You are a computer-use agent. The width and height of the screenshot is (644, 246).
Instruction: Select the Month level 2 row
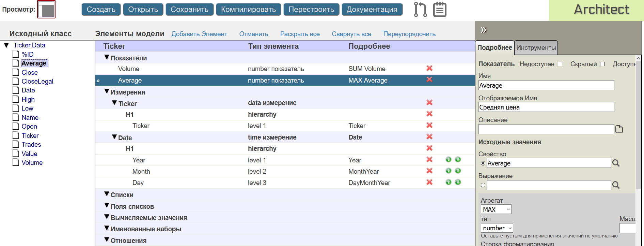click(x=285, y=171)
